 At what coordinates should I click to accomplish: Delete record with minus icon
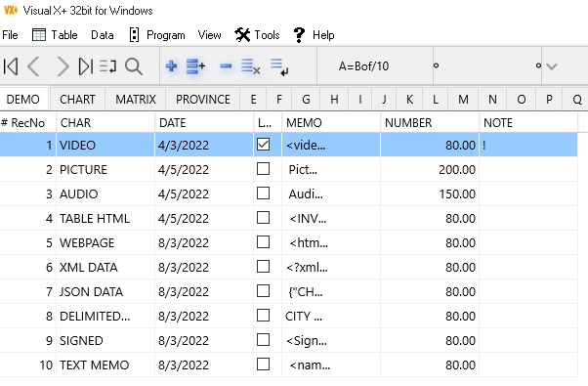(226, 66)
